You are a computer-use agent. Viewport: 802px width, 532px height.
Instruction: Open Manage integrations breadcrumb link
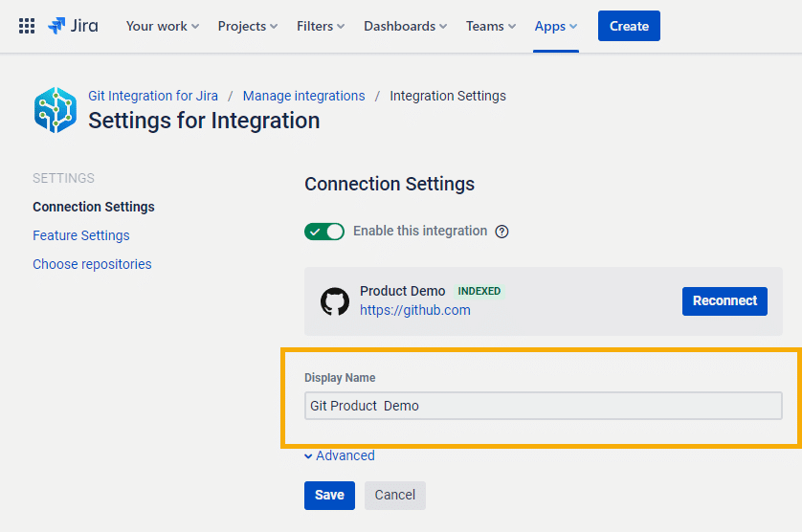click(x=303, y=96)
